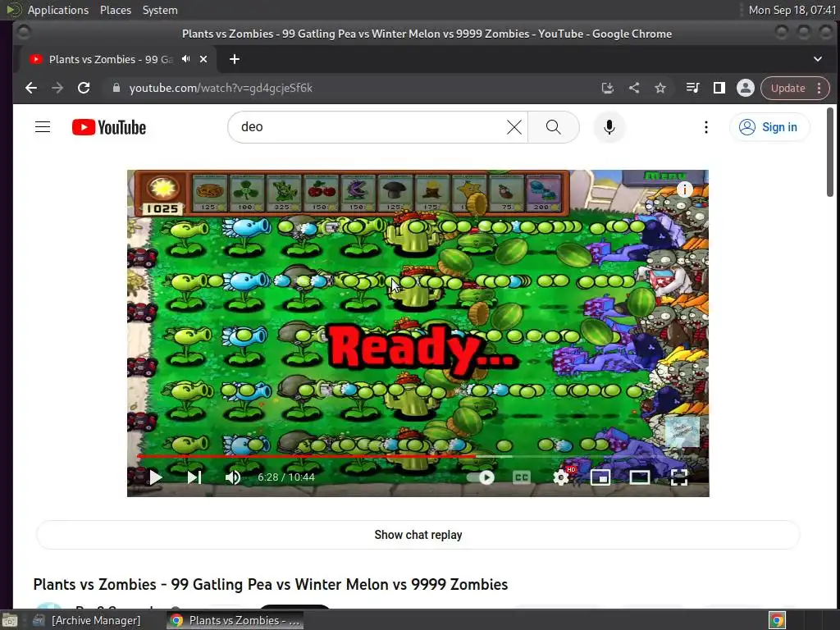Switch to Archive Manager in taskbar

click(x=87, y=620)
